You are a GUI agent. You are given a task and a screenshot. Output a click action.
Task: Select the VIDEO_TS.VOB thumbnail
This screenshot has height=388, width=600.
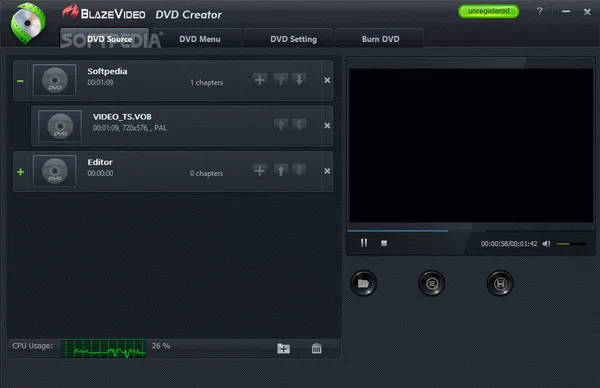click(60, 126)
